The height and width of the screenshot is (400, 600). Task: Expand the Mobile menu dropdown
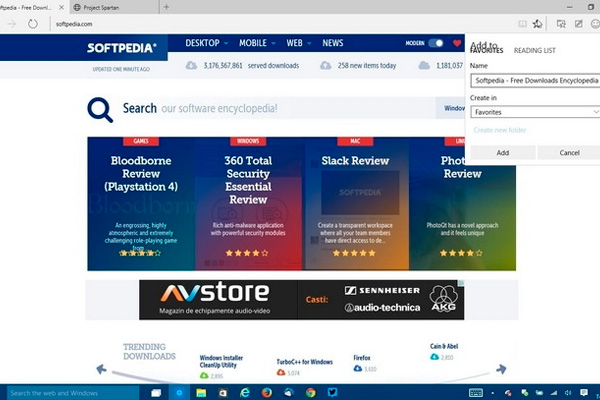pos(258,44)
